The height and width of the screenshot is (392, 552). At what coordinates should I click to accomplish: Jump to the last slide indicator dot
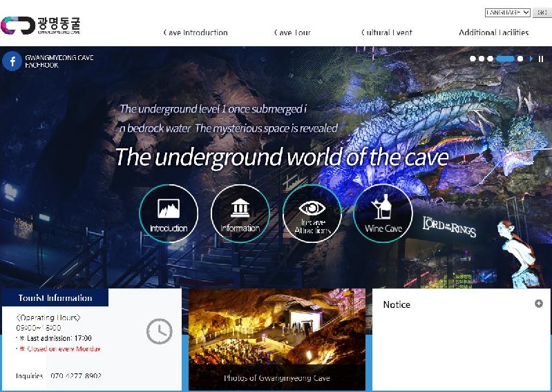click(520, 59)
